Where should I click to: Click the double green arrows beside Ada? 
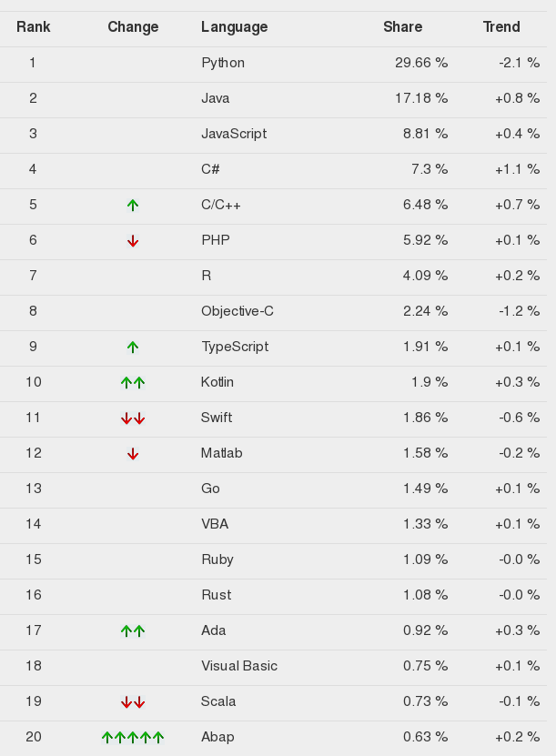[133, 630]
